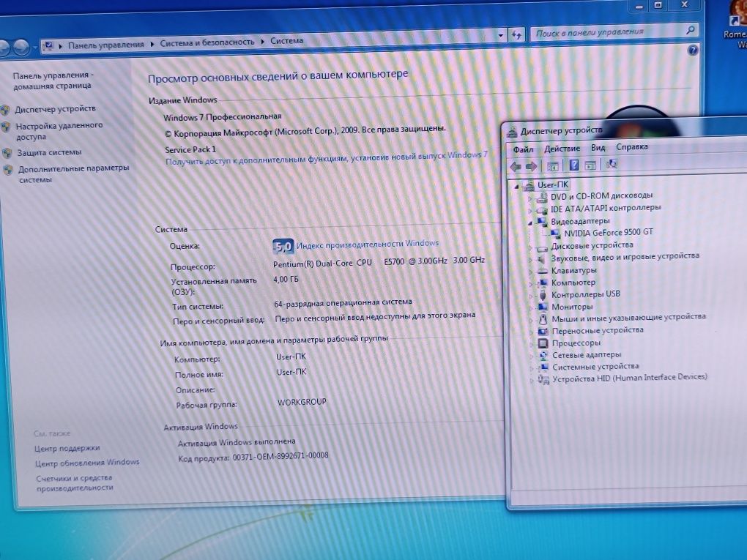The height and width of the screenshot is (560, 747).
Task: Open the Файл menu in Device Manager
Action: pyautogui.click(x=523, y=149)
